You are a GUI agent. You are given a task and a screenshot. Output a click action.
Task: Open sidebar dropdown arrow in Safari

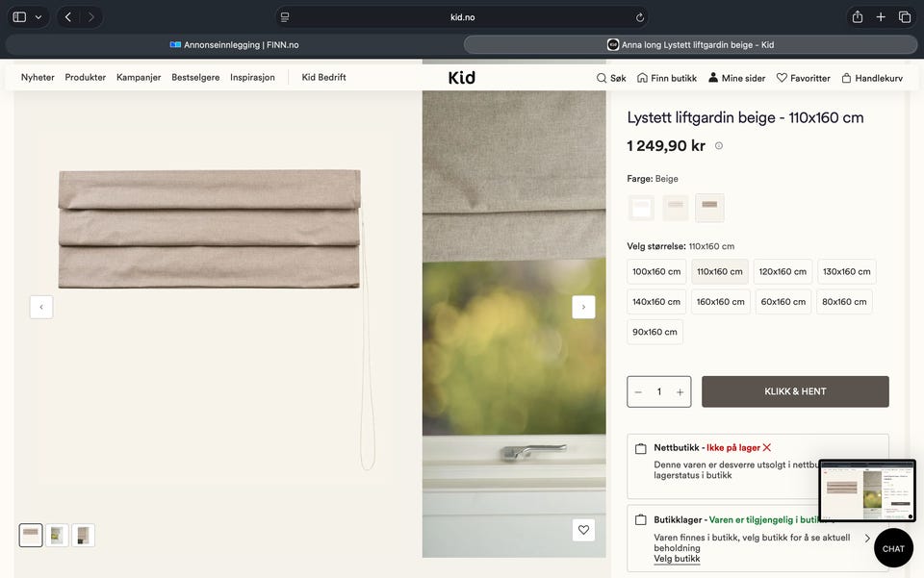click(38, 17)
